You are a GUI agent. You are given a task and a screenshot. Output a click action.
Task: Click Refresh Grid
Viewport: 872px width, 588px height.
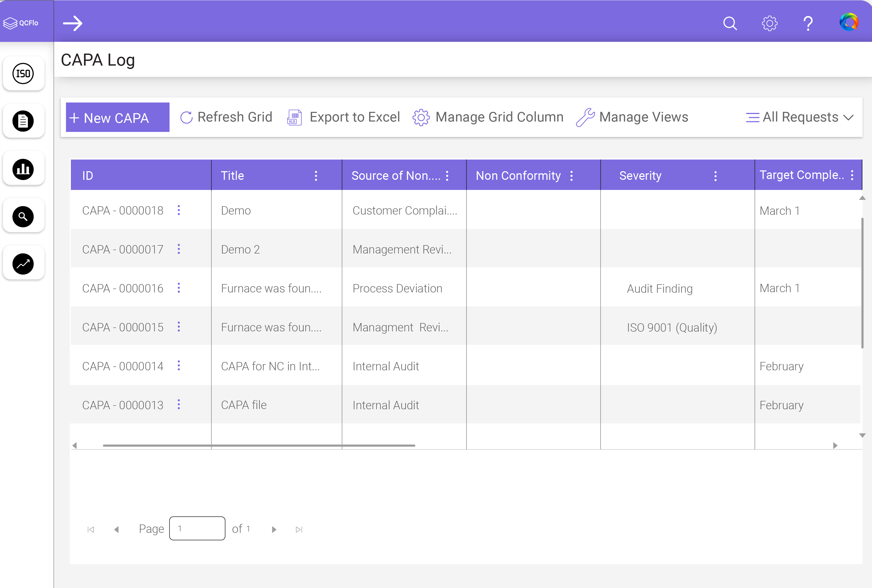[226, 117]
